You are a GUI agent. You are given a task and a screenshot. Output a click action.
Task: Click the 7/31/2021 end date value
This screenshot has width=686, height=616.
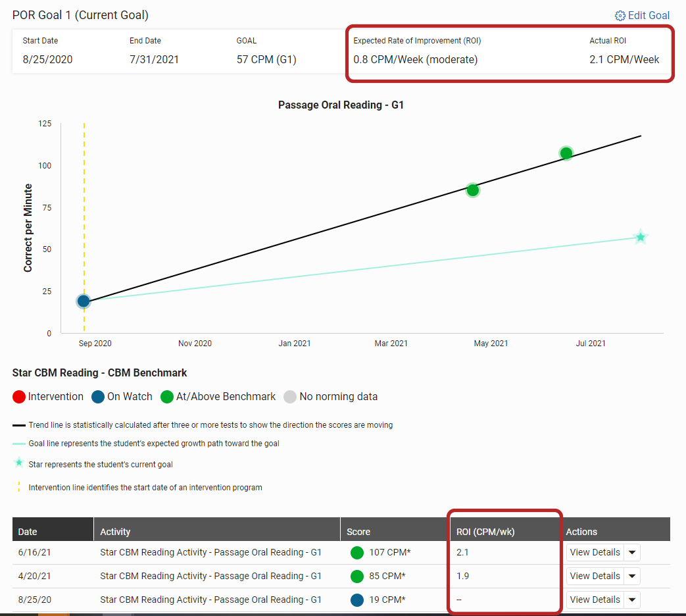coord(155,59)
